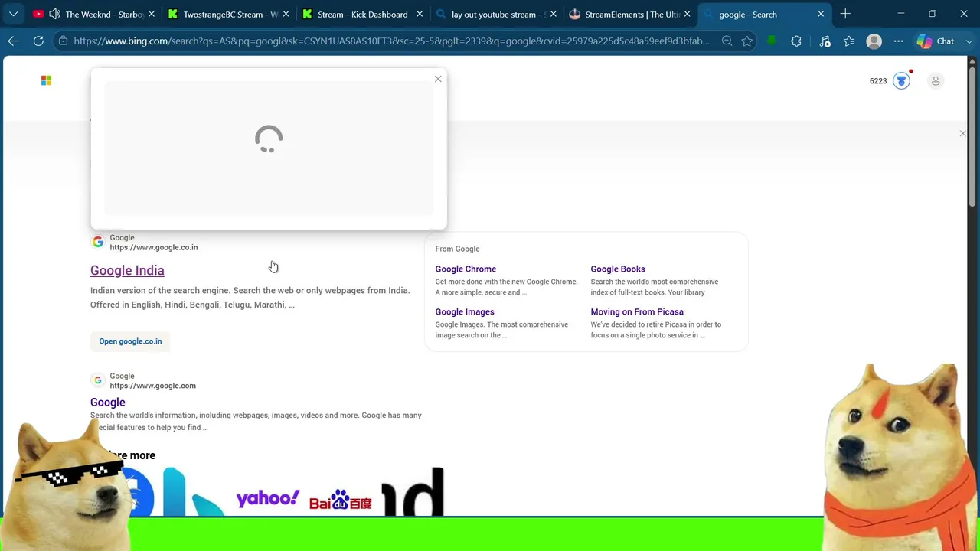Image resolution: width=980 pixels, height=551 pixels.
Task: Add this page to favorites
Action: tap(747, 41)
